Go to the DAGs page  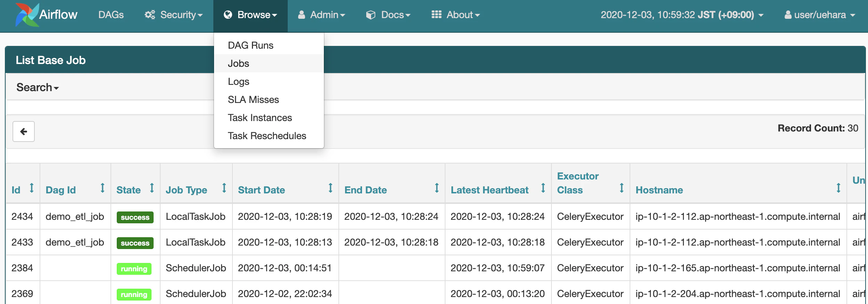point(111,15)
